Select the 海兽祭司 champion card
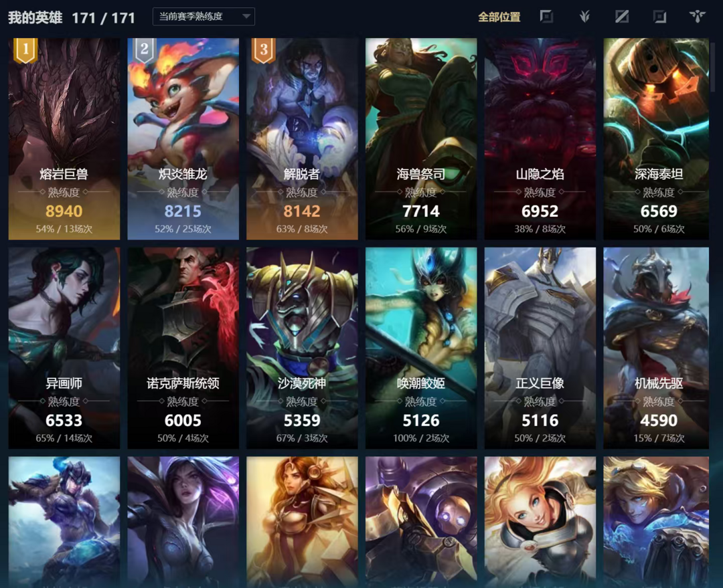This screenshot has height=588, width=723. click(x=421, y=138)
